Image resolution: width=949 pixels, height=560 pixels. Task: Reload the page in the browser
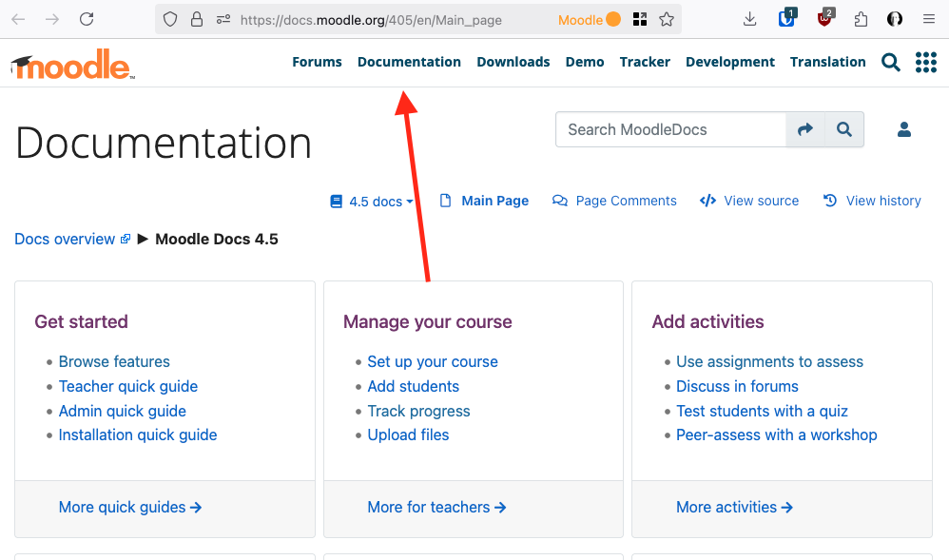[87, 19]
